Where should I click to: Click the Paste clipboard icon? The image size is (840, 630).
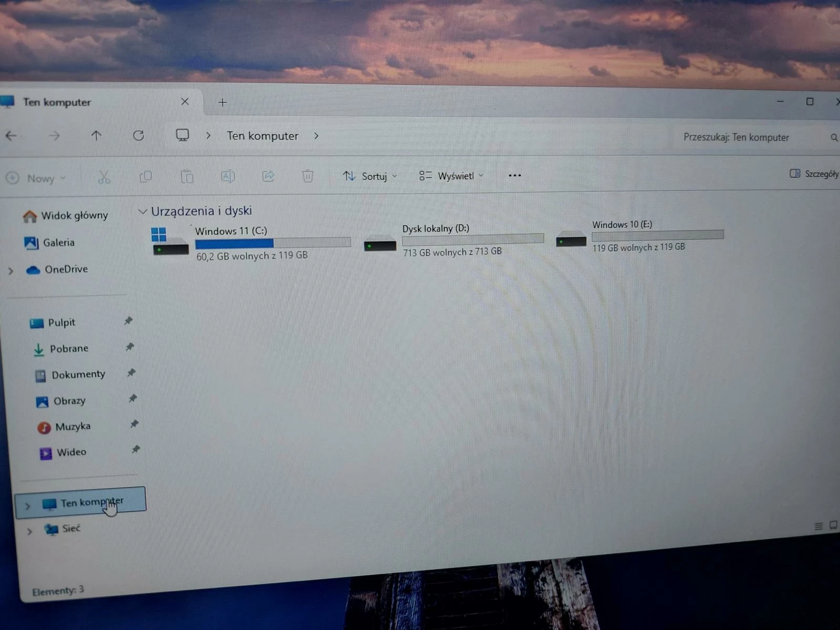[187, 176]
